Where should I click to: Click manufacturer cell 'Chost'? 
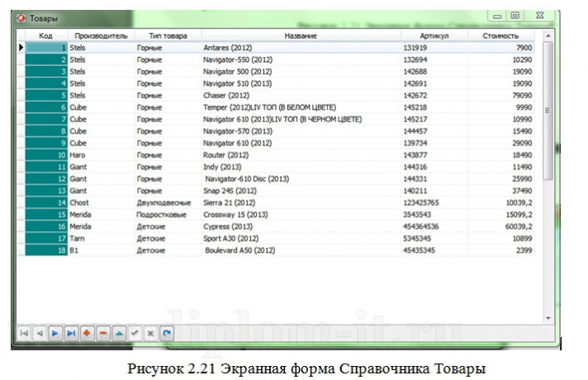click(x=102, y=202)
